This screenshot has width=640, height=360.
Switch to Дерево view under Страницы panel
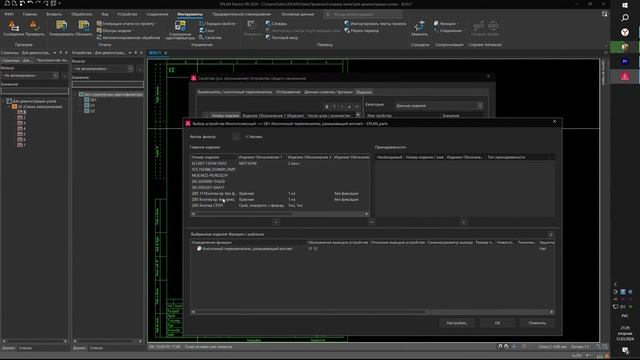tap(8, 348)
